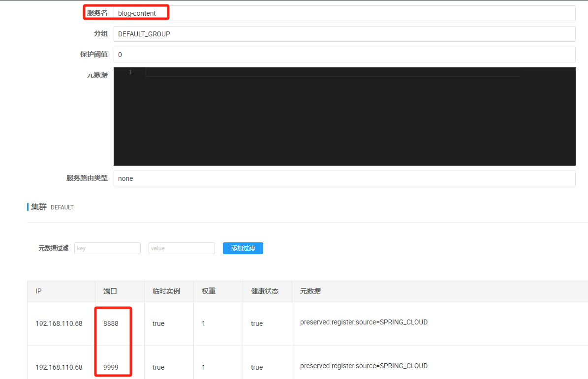This screenshot has height=379, width=588.
Task: Click the 服务路由类型 label
Action: (x=87, y=178)
